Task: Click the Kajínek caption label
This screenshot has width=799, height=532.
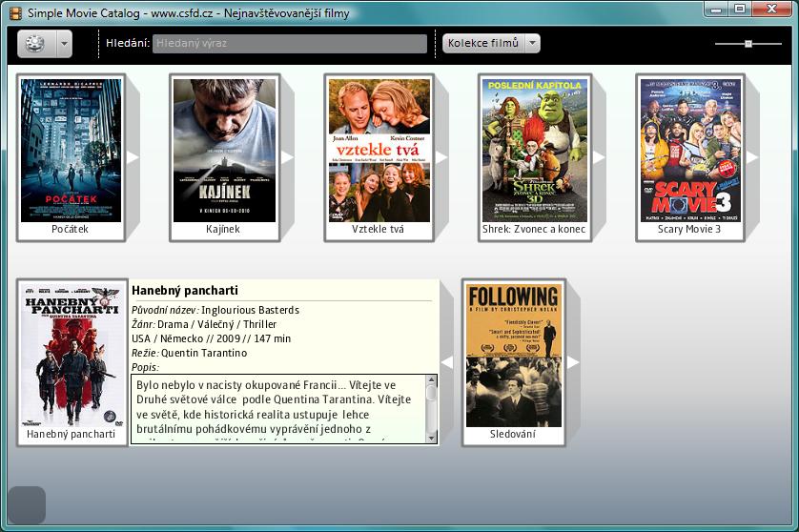Action: [x=223, y=230]
